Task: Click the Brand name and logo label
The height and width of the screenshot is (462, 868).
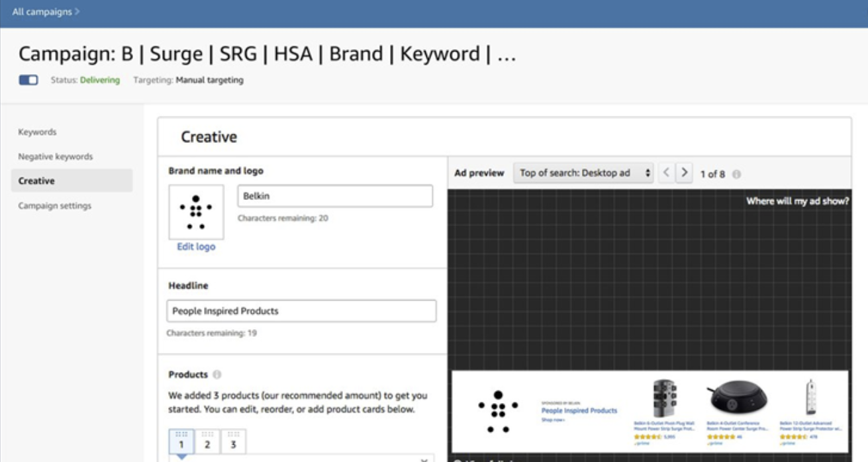Action: tap(216, 171)
